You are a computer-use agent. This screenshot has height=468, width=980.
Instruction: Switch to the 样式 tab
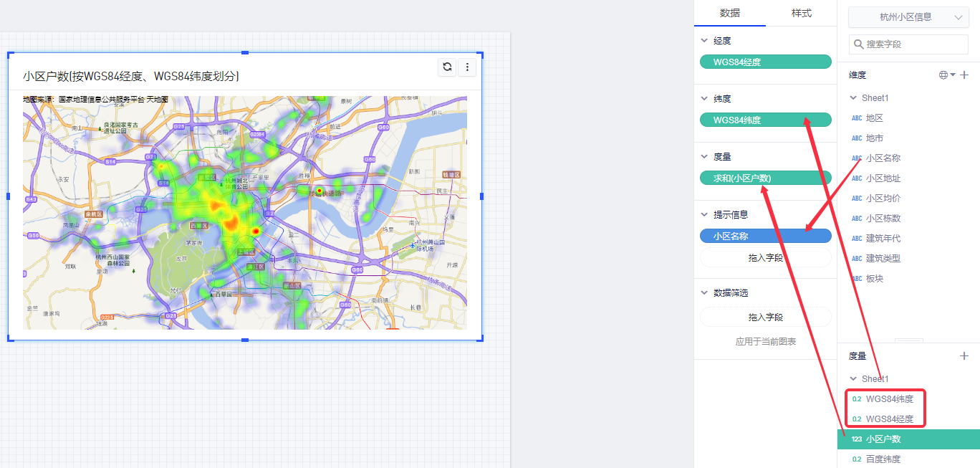click(x=801, y=13)
